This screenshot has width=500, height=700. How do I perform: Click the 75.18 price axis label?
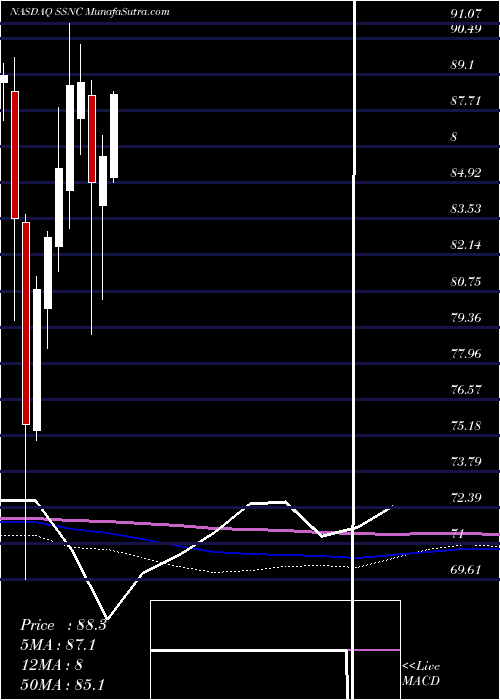[466, 425]
